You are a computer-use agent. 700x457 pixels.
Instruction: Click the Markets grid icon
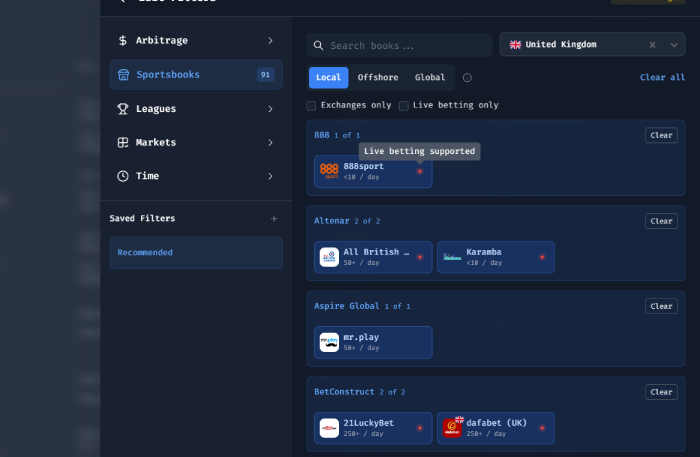123,142
